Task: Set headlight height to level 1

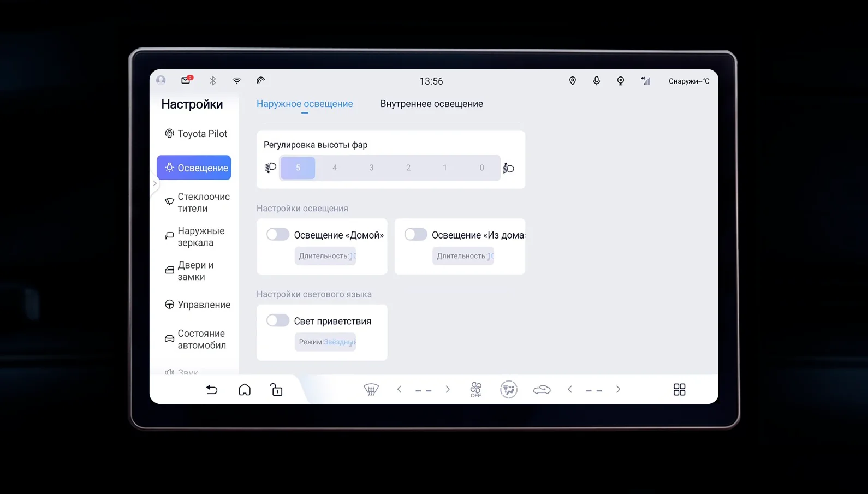Action: 445,168
